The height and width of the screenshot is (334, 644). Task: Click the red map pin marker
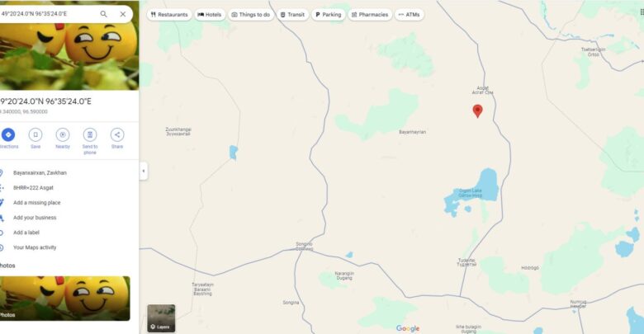[x=477, y=111]
